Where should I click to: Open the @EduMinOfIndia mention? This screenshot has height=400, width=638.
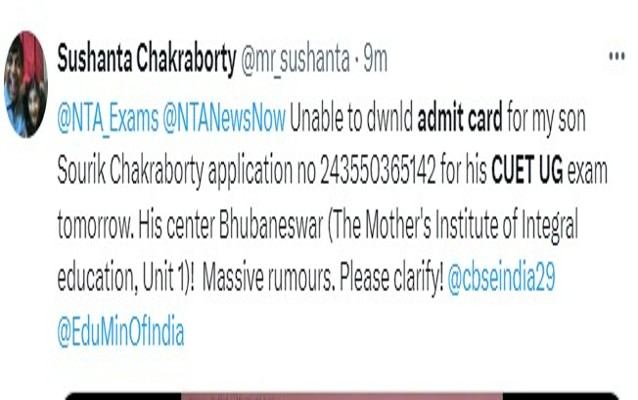click(120, 331)
